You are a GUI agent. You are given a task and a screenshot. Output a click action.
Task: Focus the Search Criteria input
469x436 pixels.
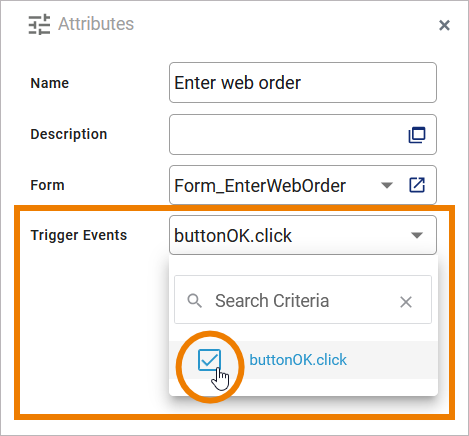click(303, 300)
